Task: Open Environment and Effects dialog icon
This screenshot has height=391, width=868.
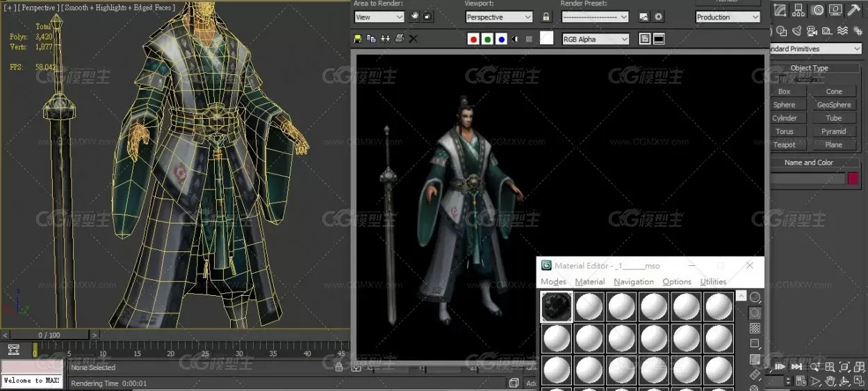Action: click(x=659, y=17)
